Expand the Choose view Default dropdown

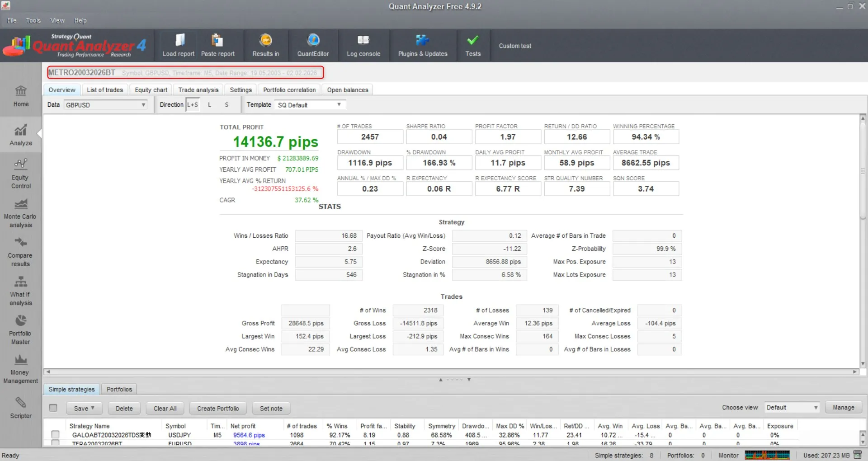pyautogui.click(x=792, y=408)
